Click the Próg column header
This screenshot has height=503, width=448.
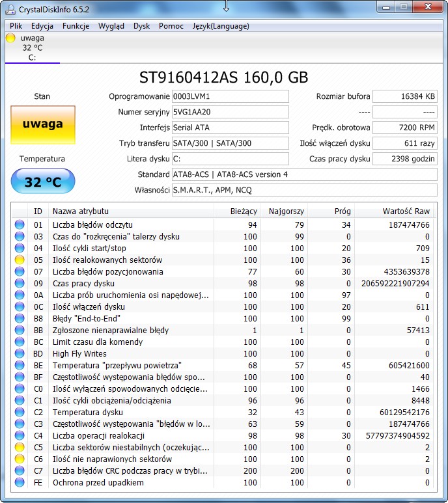[331, 211]
